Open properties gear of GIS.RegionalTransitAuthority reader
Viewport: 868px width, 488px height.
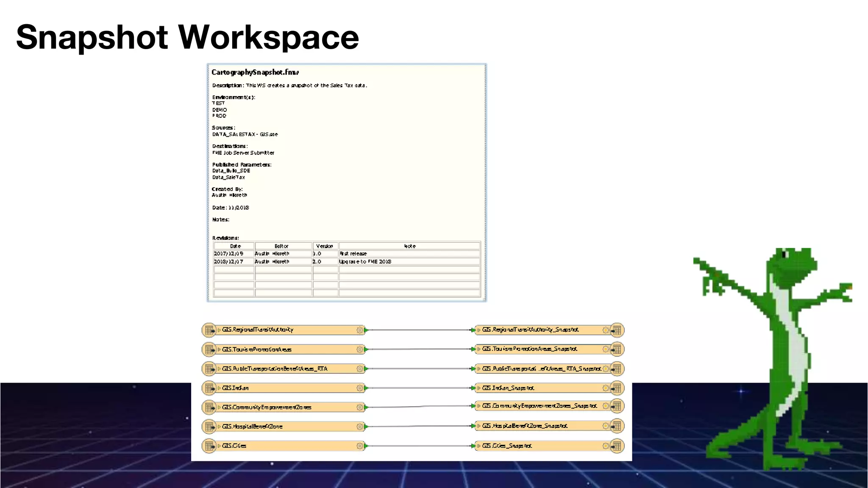[x=359, y=330]
